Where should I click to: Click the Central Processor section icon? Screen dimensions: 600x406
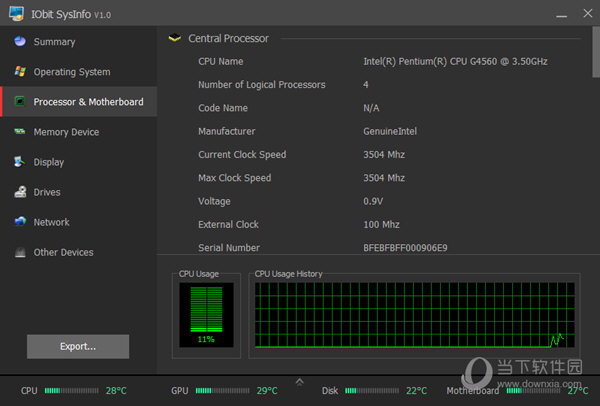click(174, 38)
